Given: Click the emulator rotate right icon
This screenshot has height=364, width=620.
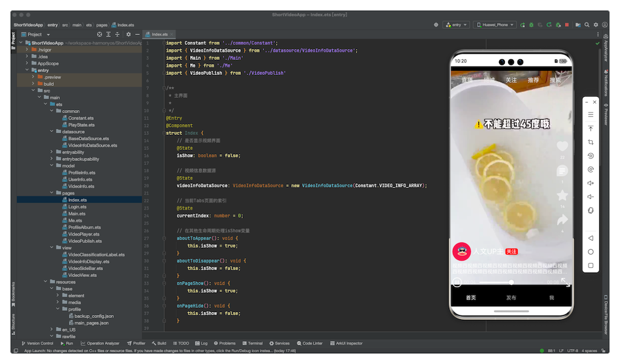Looking at the screenshot, I should point(591,169).
